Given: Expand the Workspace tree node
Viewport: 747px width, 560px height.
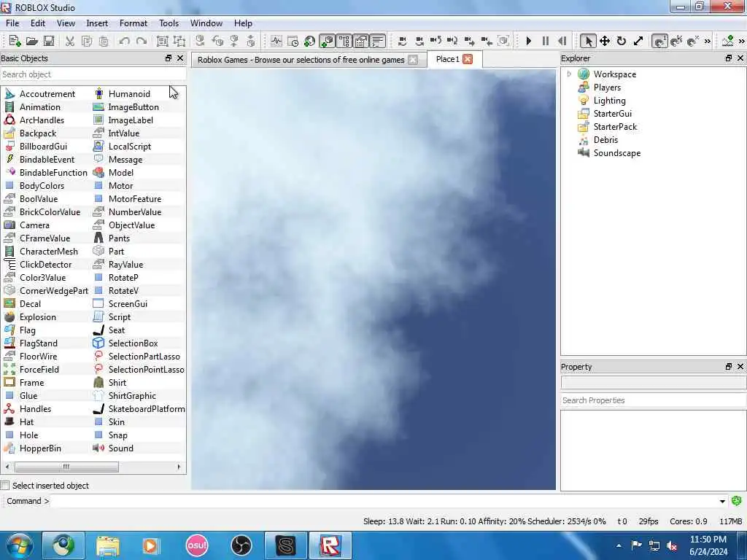Looking at the screenshot, I should [569, 74].
